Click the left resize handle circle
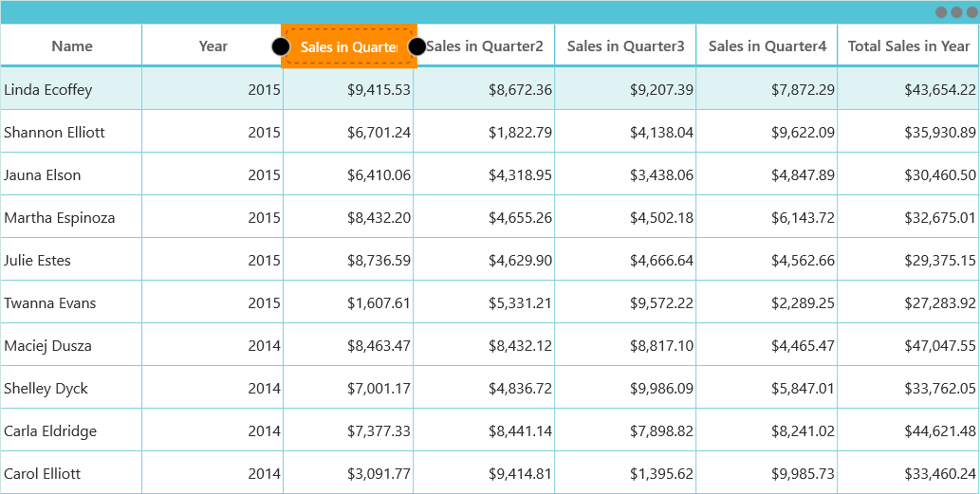The width and height of the screenshot is (980, 494). (x=281, y=46)
